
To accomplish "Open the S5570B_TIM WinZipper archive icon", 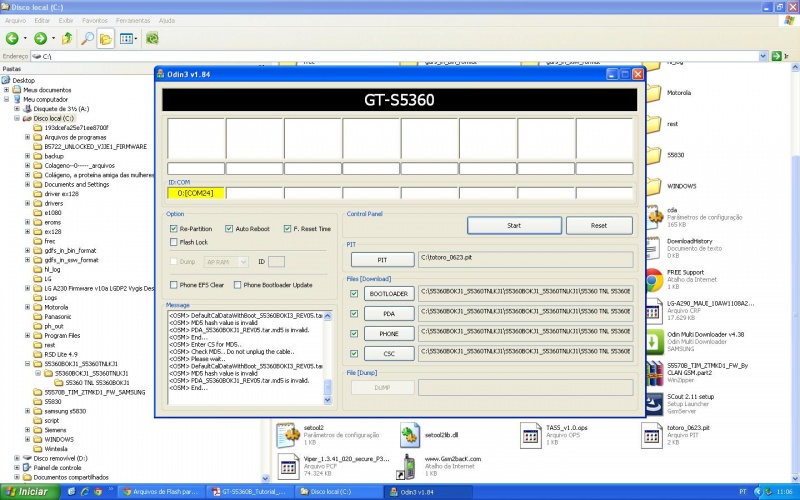I will pyautogui.click(x=654, y=373).
